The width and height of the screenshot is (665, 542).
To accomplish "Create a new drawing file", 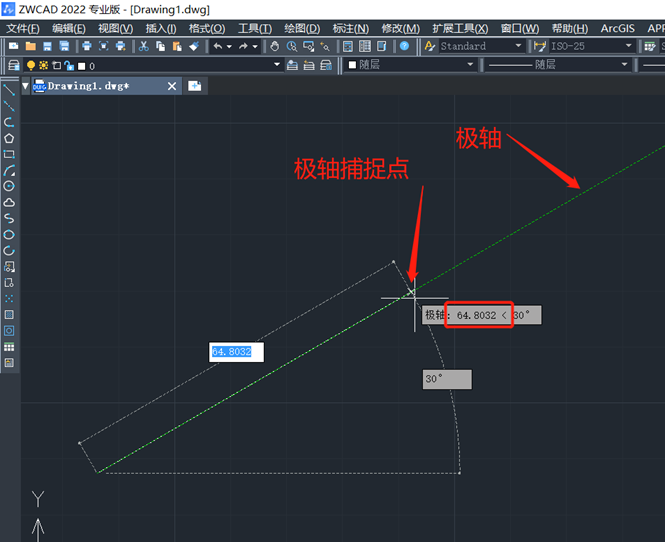I will pyautogui.click(x=14, y=46).
